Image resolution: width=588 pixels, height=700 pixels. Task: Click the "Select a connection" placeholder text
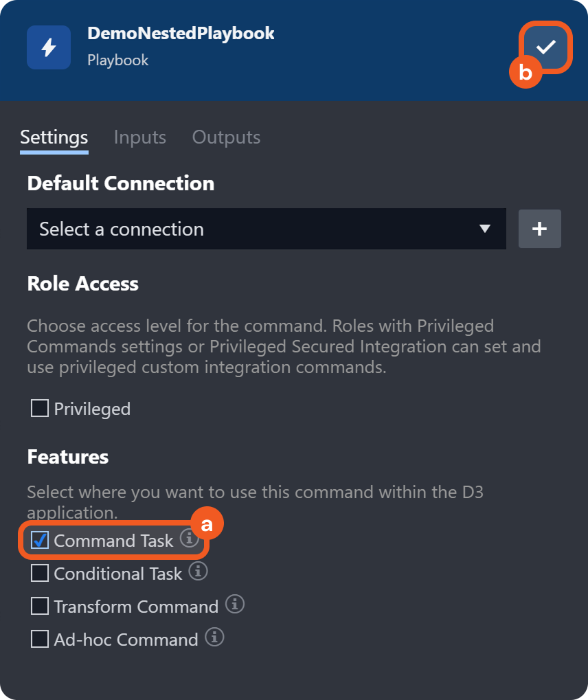[122, 229]
